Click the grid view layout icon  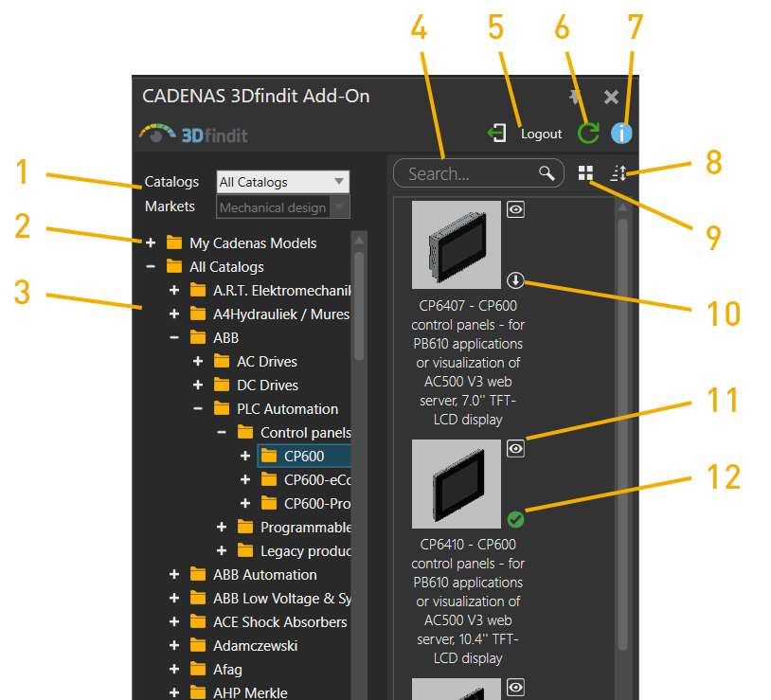(x=586, y=173)
